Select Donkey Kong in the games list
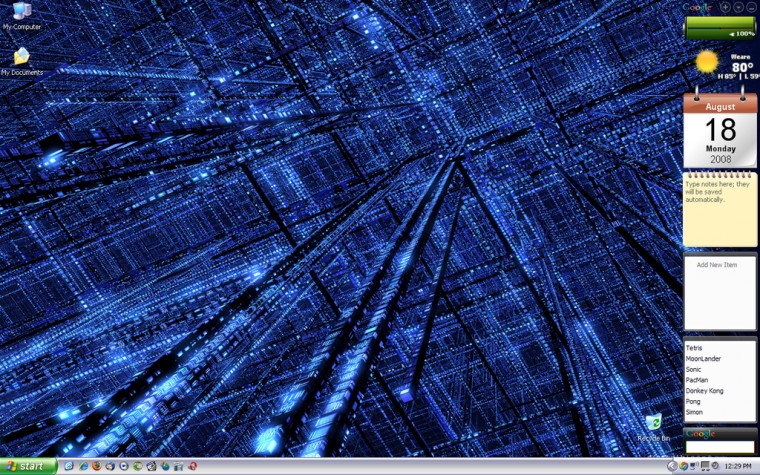This screenshot has height=475, width=760. click(x=705, y=391)
